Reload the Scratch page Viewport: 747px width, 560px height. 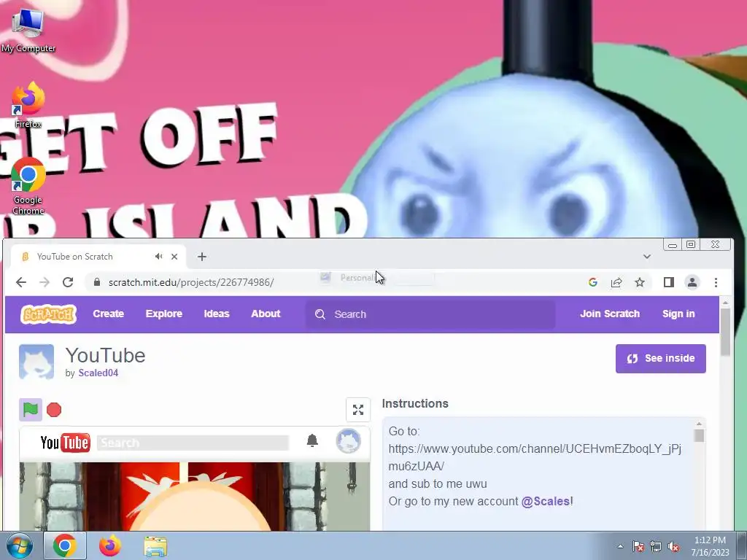pos(68,282)
